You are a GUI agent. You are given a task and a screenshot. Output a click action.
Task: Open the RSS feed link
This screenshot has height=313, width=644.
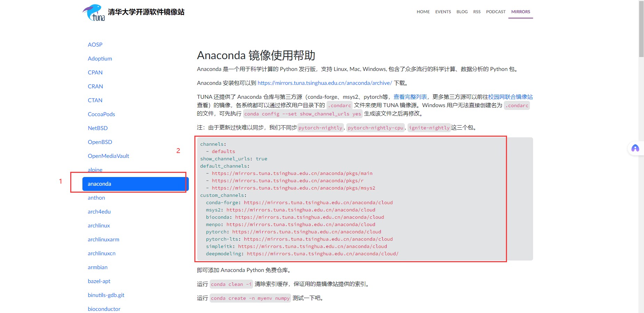(x=477, y=12)
